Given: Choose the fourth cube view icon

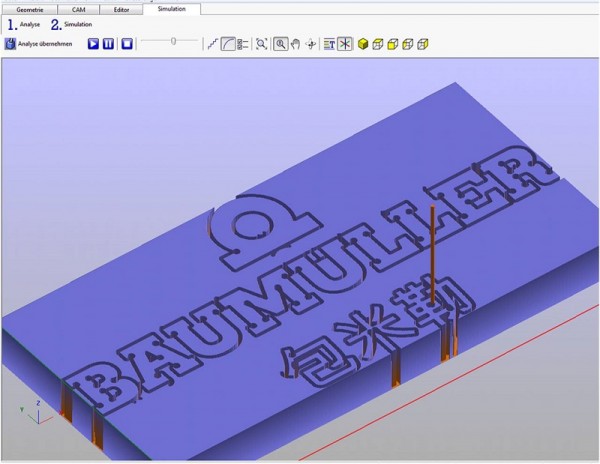Looking at the screenshot, I should pyautogui.click(x=408, y=44).
